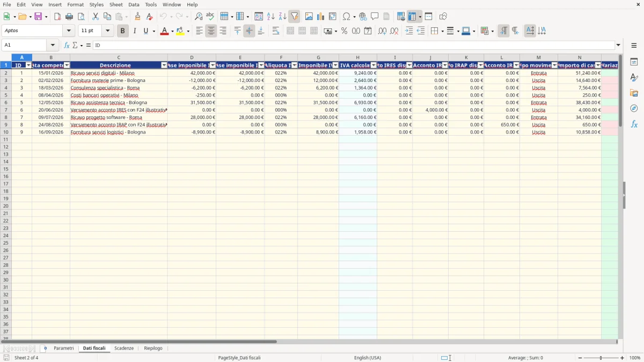Apply yellow background color swatch
The width and height of the screenshot is (644, 362).
point(180,31)
